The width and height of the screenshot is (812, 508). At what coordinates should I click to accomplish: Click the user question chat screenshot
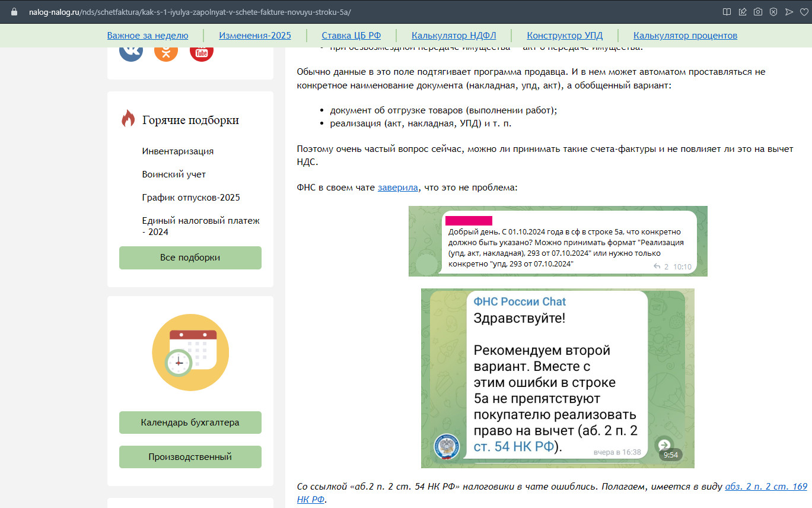click(x=558, y=241)
